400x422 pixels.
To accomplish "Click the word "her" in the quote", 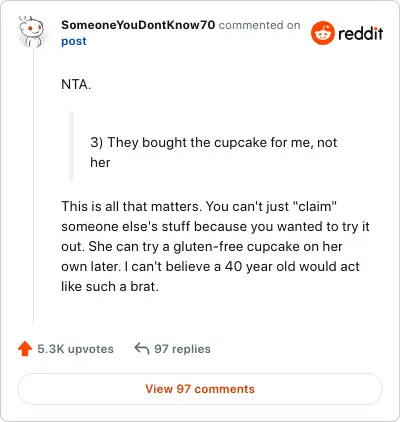I will pyautogui.click(x=100, y=163).
